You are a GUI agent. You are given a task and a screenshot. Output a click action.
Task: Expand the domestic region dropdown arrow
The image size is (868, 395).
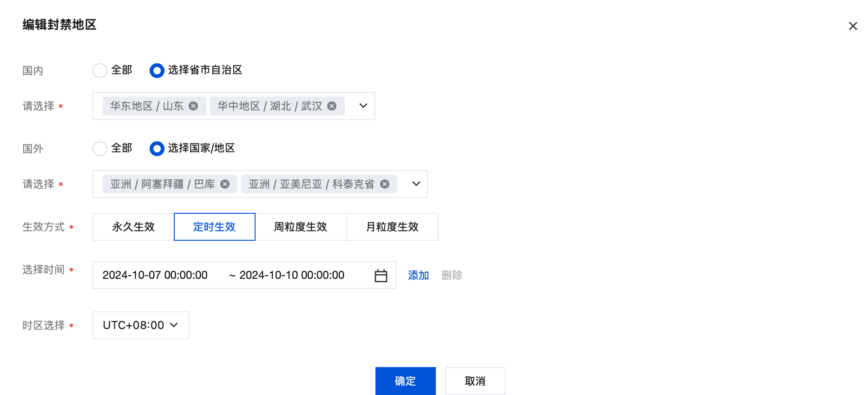click(x=363, y=106)
